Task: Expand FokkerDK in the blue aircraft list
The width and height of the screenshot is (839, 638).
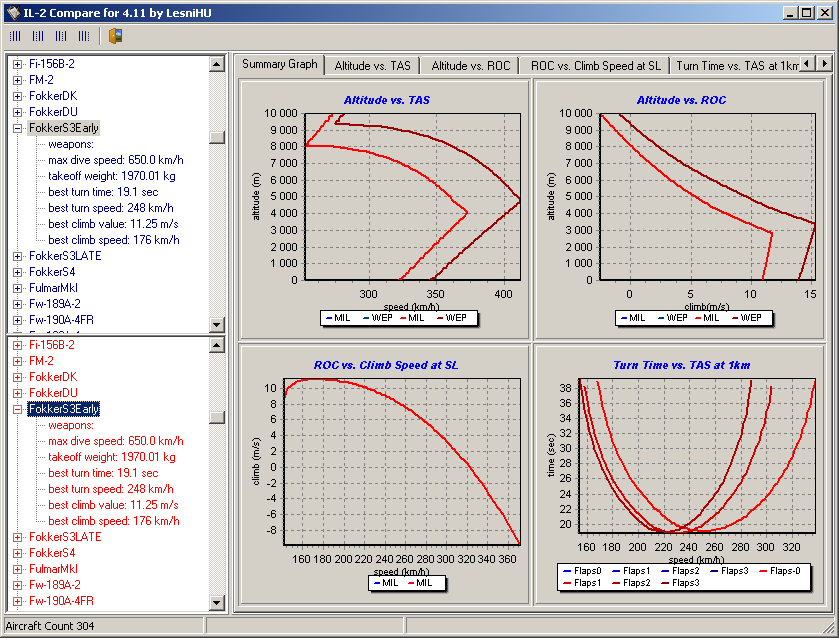Action: point(18,96)
